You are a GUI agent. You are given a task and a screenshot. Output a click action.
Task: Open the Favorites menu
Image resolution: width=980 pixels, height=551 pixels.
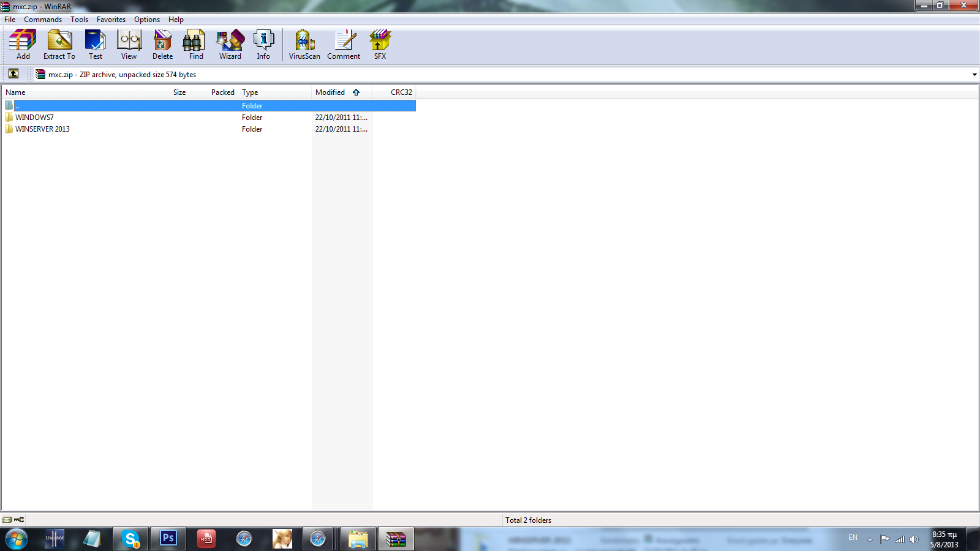pyautogui.click(x=111, y=20)
